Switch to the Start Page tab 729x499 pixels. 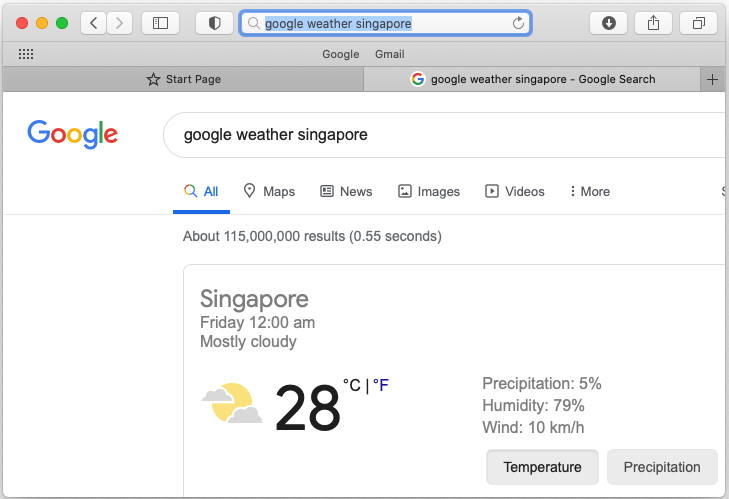(183, 80)
